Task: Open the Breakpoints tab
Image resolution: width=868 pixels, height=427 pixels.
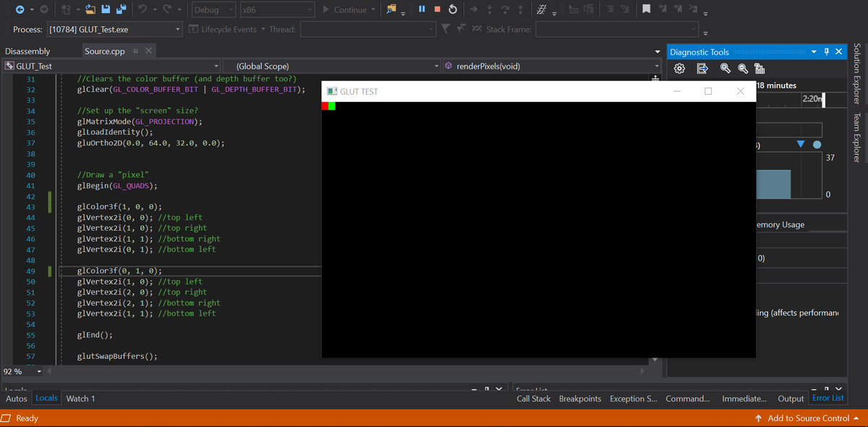Action: (x=580, y=398)
